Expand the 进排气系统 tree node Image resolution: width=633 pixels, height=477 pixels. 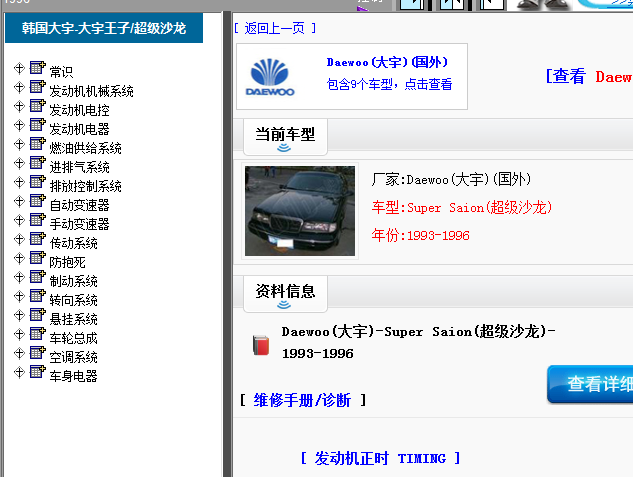(x=19, y=163)
